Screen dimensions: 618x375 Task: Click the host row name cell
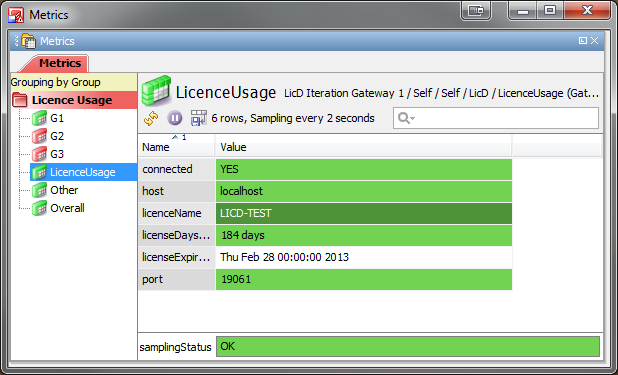tap(176, 191)
